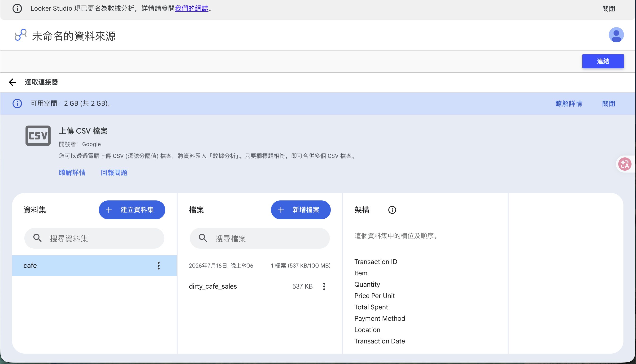
Task: Click the 選取連接器 label
Action: click(41, 82)
